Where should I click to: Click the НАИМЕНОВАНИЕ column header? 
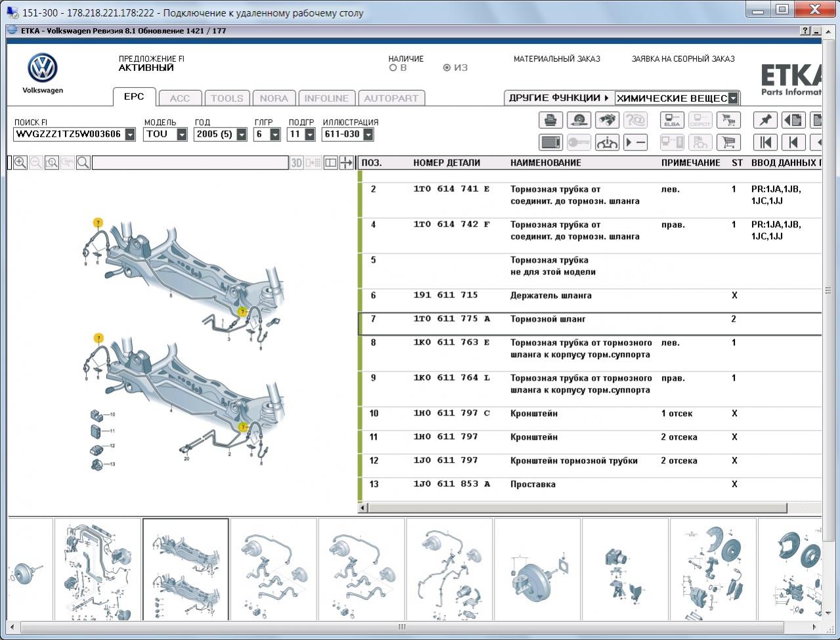tap(546, 163)
